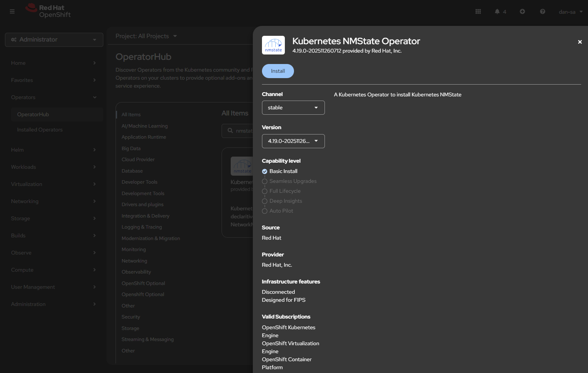This screenshot has height=373, width=588.
Task: Open the application launcher grid icon
Action: click(x=478, y=11)
